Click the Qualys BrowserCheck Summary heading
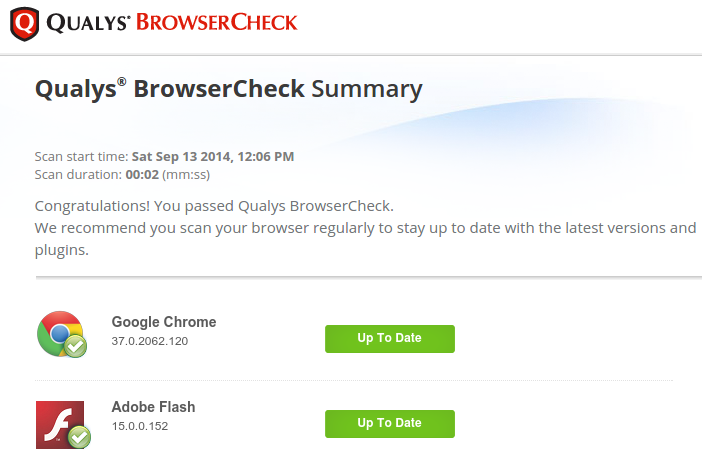The width and height of the screenshot is (702, 468). click(x=228, y=89)
